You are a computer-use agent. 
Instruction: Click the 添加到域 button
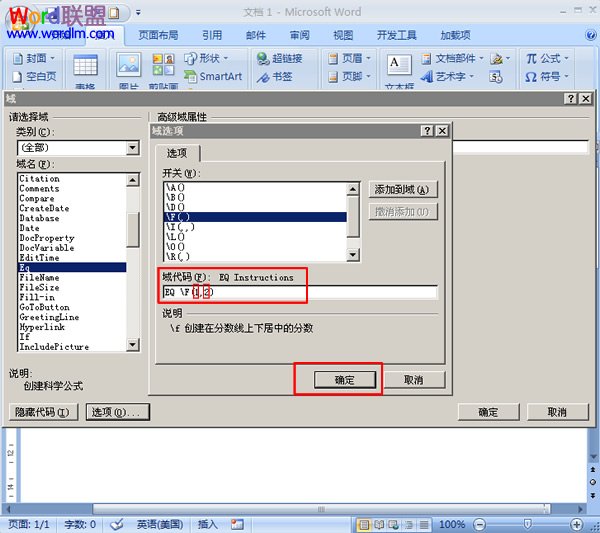tap(404, 189)
